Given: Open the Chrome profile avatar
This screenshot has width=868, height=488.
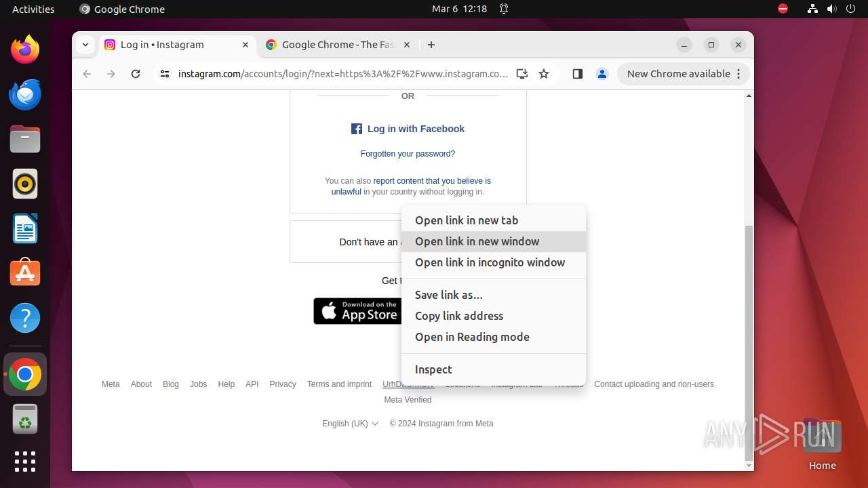Looking at the screenshot, I should click(x=602, y=74).
